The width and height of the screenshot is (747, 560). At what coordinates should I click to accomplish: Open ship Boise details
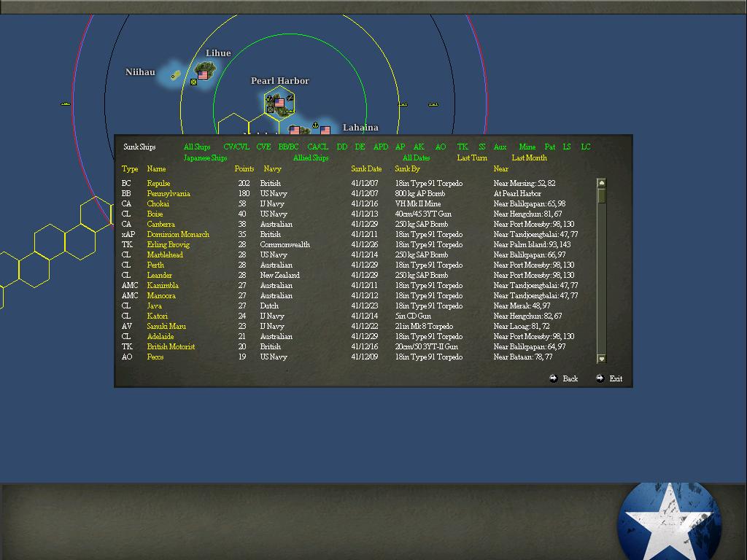click(x=155, y=214)
